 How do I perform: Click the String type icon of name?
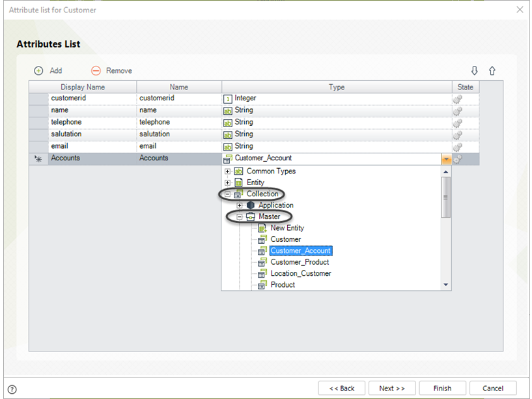click(x=228, y=111)
